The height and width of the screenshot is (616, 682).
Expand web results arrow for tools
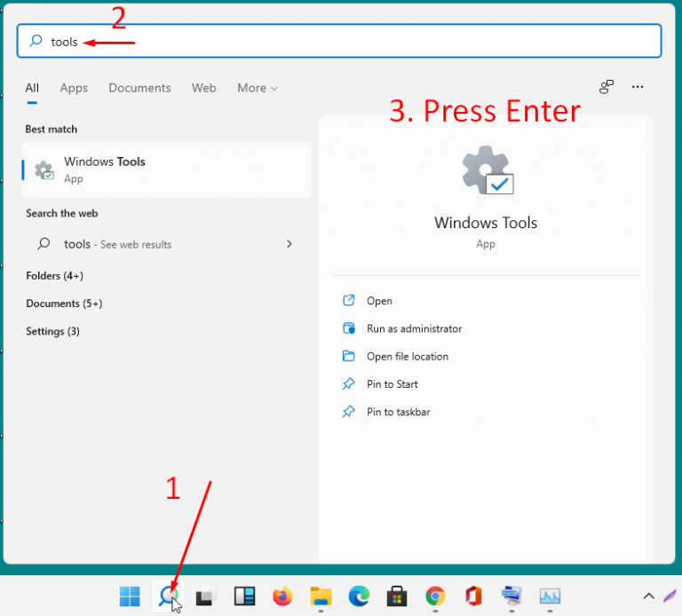click(289, 244)
